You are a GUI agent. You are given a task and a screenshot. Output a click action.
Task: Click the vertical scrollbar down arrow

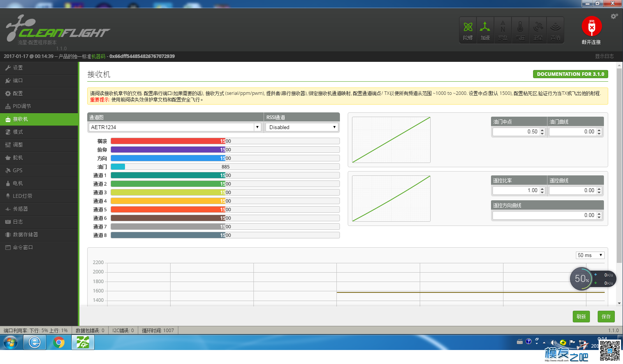click(x=619, y=303)
